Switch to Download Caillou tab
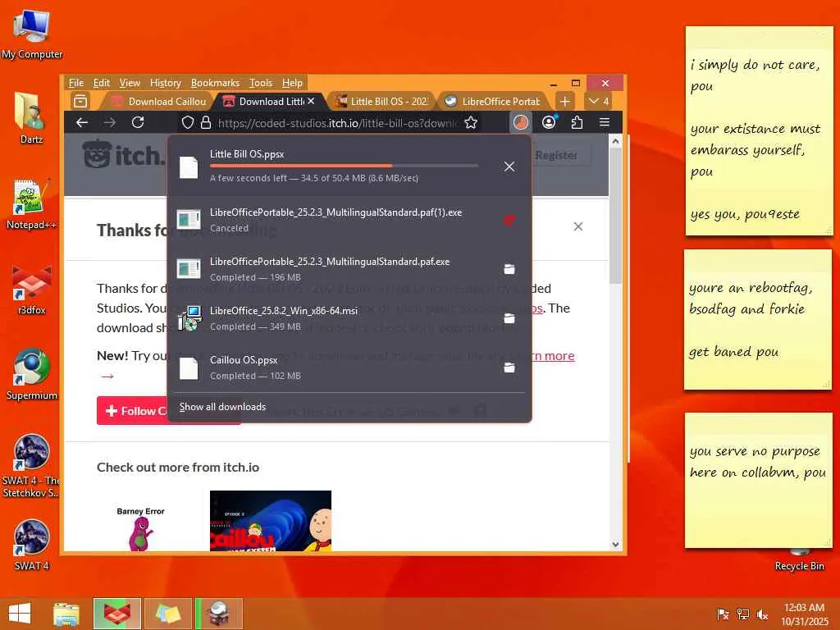 coord(160,101)
